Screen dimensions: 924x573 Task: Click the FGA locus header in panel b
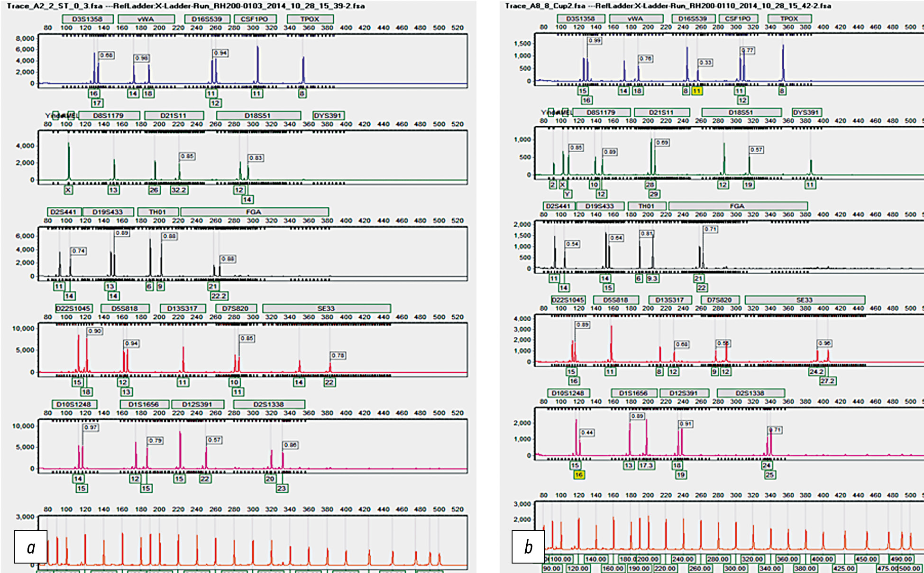click(x=737, y=206)
